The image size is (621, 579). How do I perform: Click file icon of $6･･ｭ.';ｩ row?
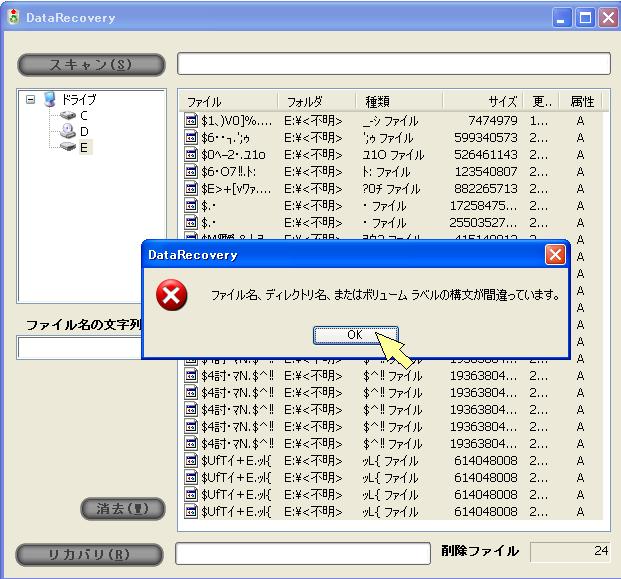click(191, 137)
